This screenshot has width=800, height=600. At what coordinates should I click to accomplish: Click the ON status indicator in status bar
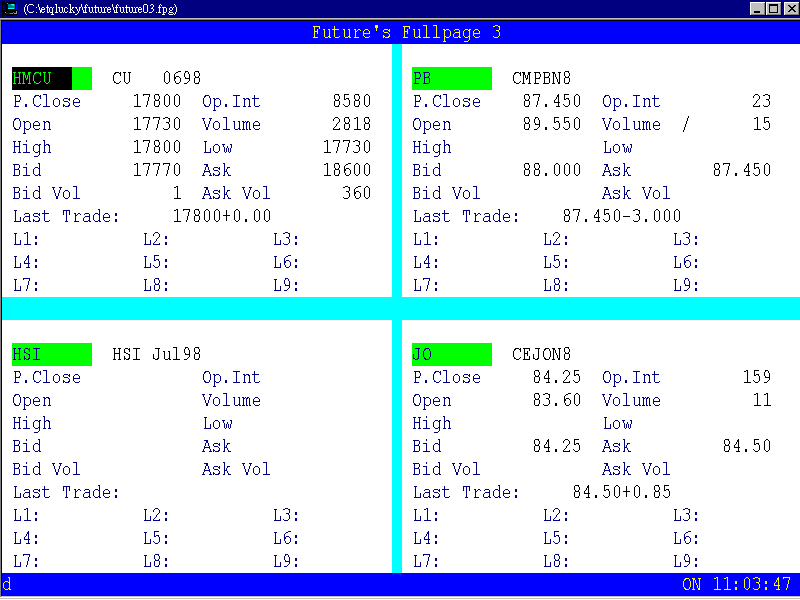click(x=692, y=584)
